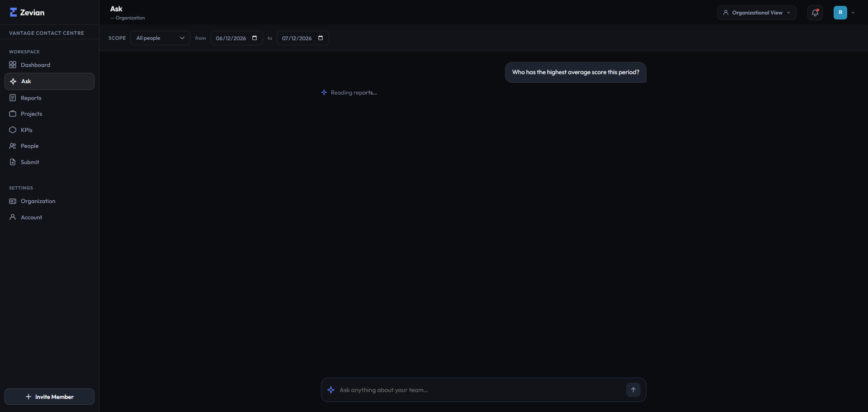Click Reading reports status text
Image resolution: width=868 pixels, height=412 pixels.
(354, 92)
